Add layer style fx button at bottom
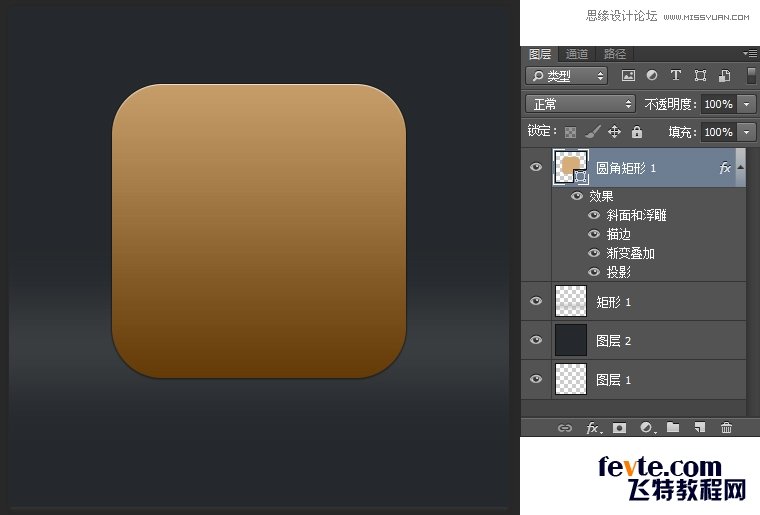Screen dimensions: 760x515 pyautogui.click(x=594, y=428)
